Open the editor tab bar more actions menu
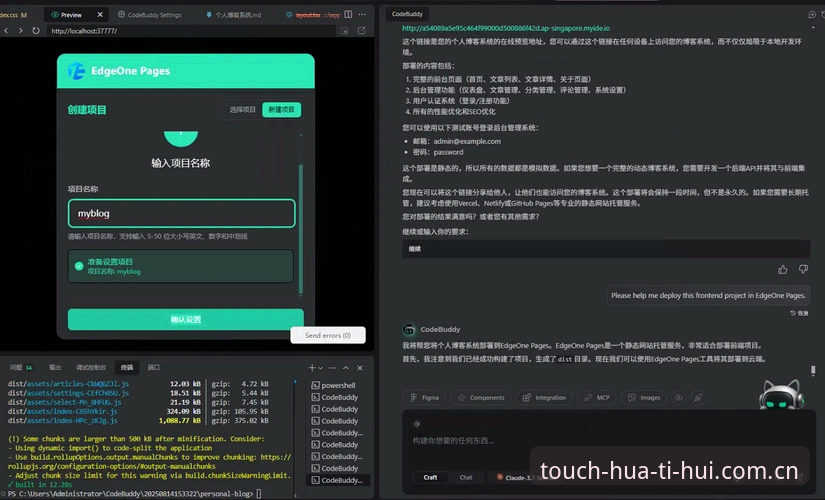Screen dimensions: 825x500 pos(362,14)
